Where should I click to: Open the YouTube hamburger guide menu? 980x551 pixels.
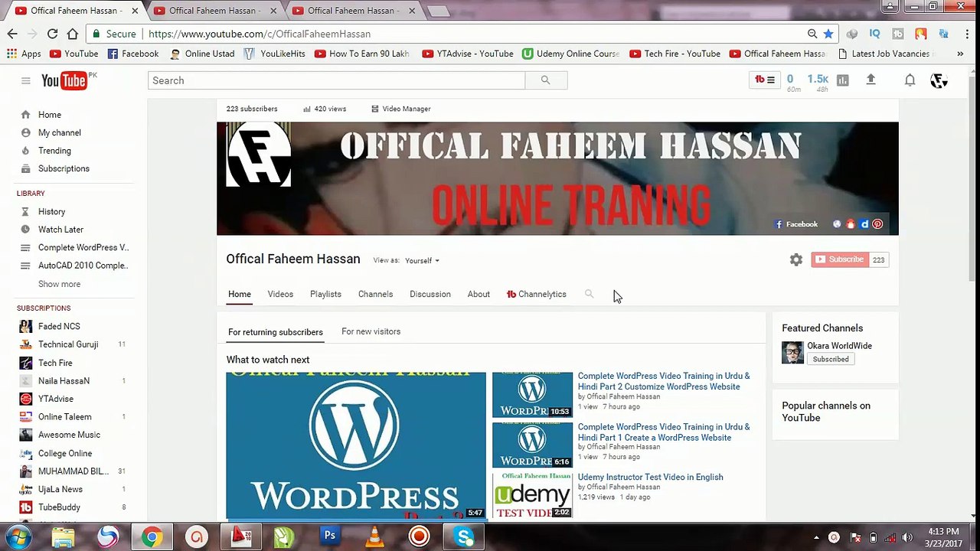[25, 80]
